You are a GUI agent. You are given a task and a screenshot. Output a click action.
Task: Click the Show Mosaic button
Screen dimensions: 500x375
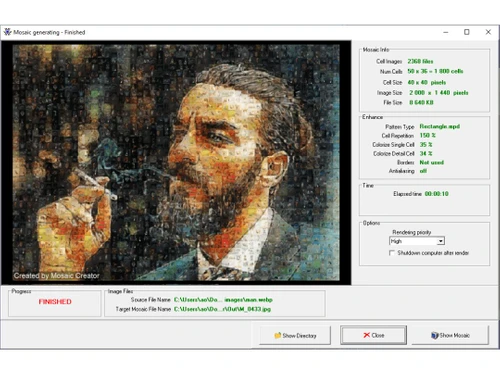click(x=450, y=335)
